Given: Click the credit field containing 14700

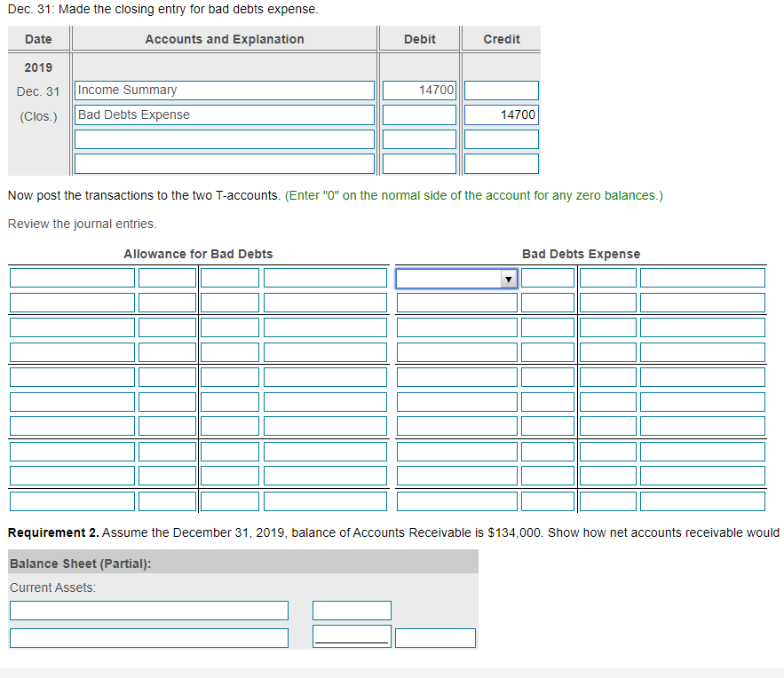Looking at the screenshot, I should point(502,114).
